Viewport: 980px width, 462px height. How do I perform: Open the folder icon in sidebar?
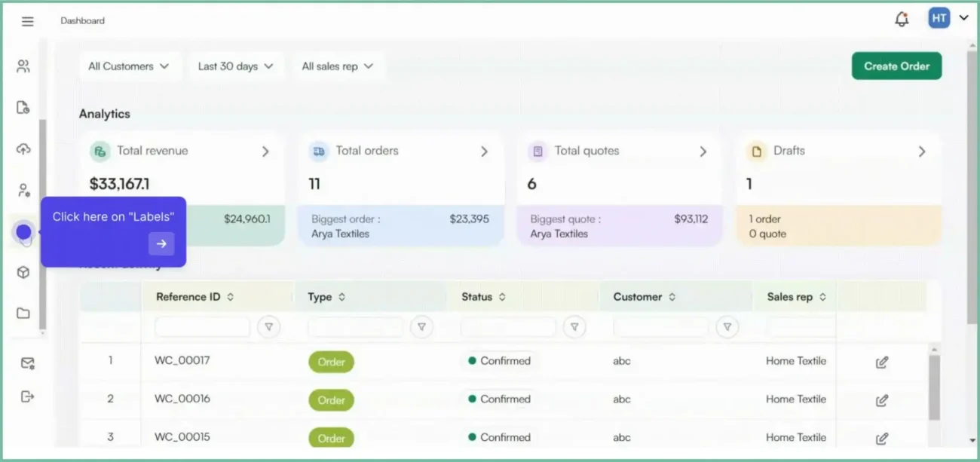point(23,314)
